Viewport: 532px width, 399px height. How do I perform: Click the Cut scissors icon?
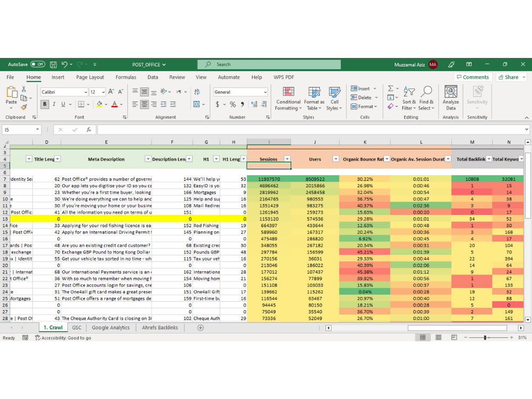[x=24, y=89]
